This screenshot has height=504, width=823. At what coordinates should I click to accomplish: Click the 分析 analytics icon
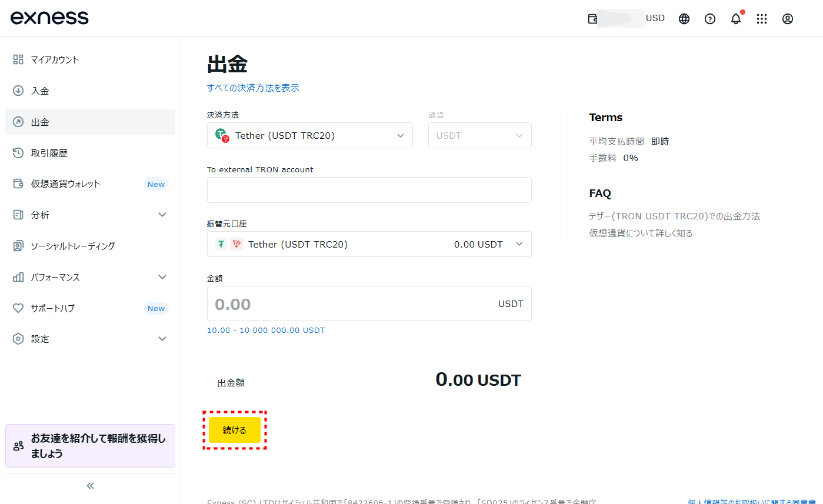tap(18, 215)
